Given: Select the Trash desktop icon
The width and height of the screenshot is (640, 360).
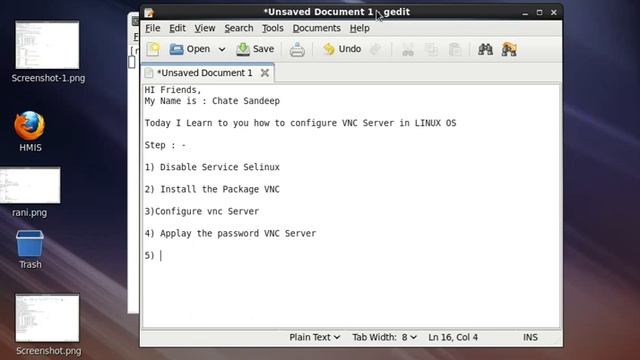Looking at the screenshot, I should tap(30, 250).
